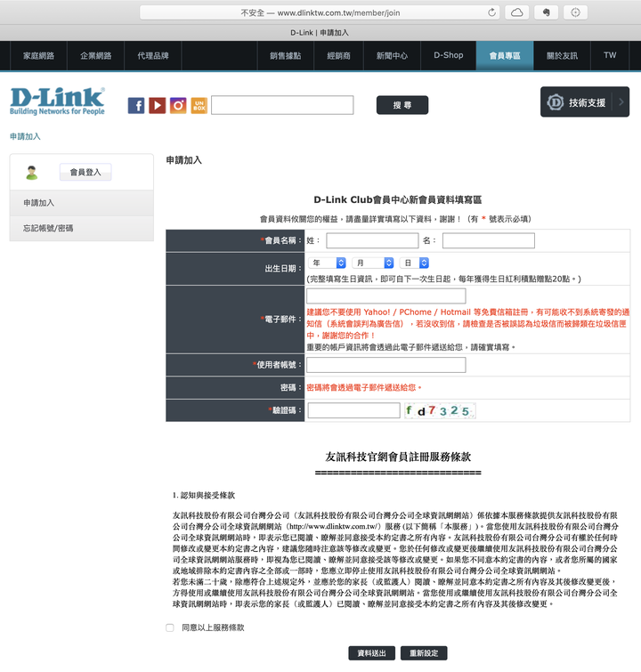Open 關於友訊 nav item

pos(562,56)
